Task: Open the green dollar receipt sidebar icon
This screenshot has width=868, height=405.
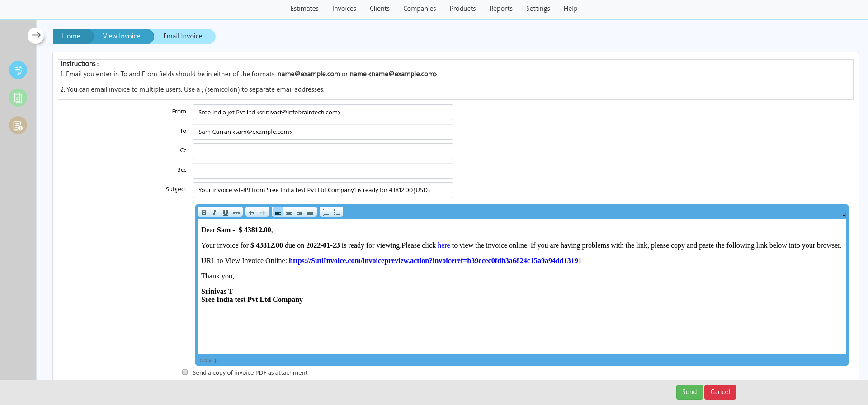Action: click(18, 98)
